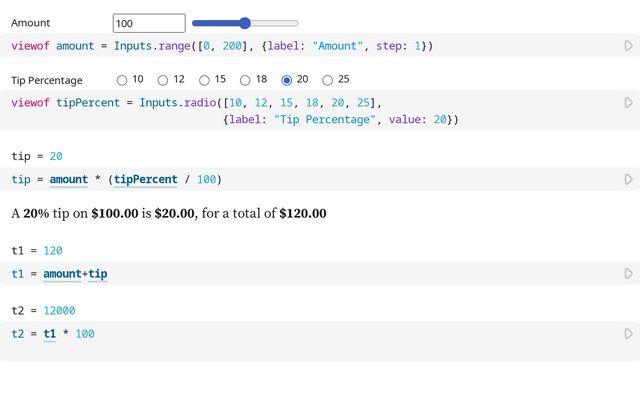Image resolution: width=640 pixels, height=400 pixels.
Task: Click the 't2 = 12000' output value
Action: (59, 311)
